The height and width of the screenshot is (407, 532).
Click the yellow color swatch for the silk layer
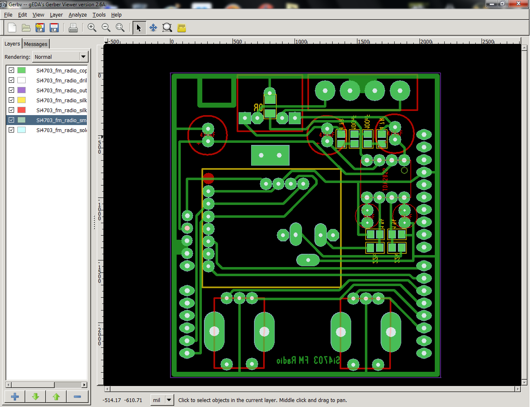21,100
